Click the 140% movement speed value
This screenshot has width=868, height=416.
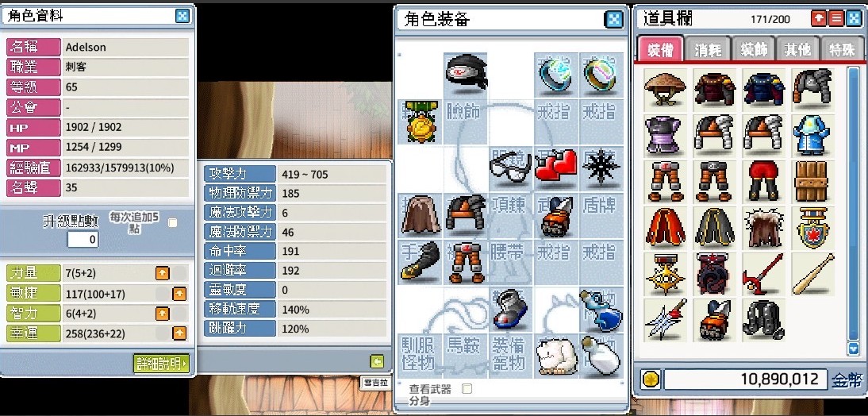(295, 309)
